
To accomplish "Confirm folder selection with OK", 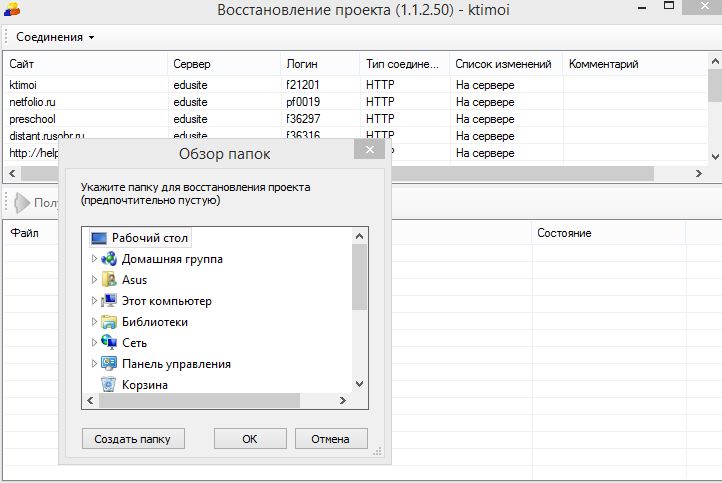I will pyautogui.click(x=249, y=439).
